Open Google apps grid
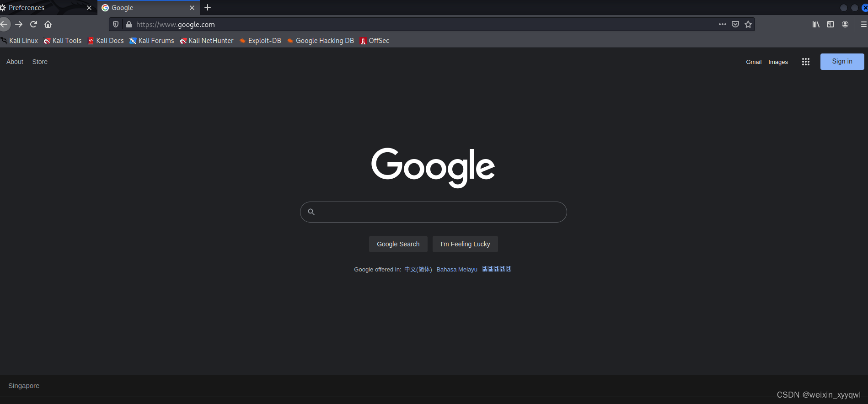The height and width of the screenshot is (404, 868). (806, 62)
